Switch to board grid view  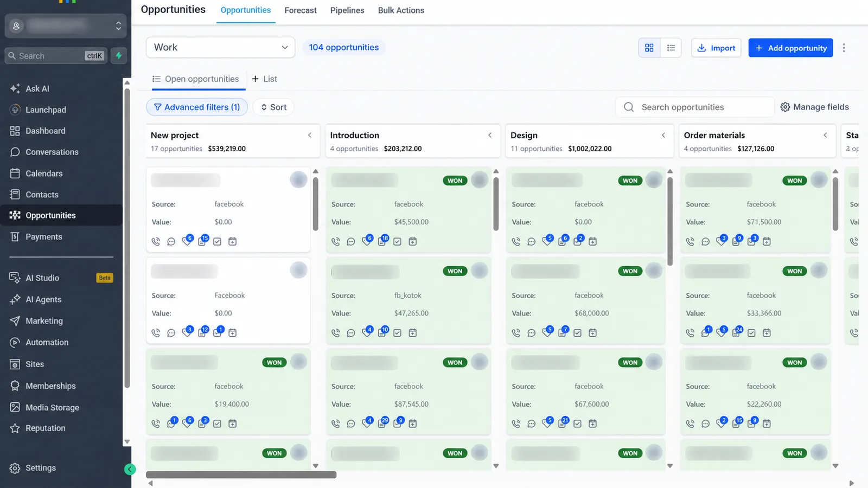649,48
